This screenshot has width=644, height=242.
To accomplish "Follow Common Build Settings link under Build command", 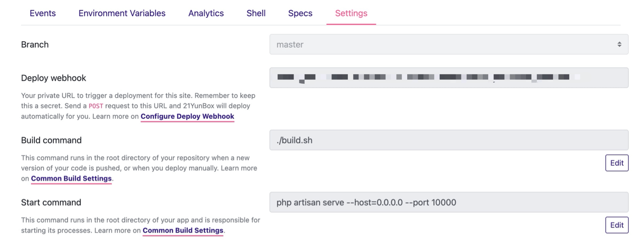I will (71, 178).
